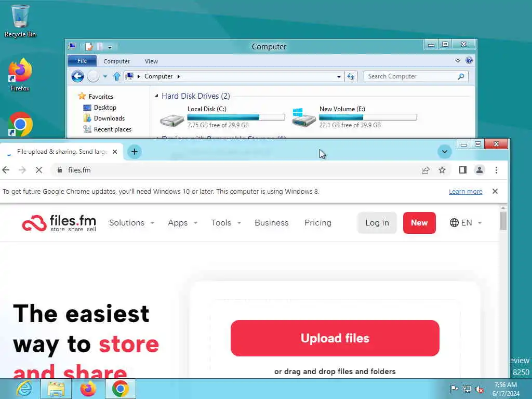Viewport: 532px width, 399px height.
Task: Open help in the Computer window
Action: click(x=469, y=60)
